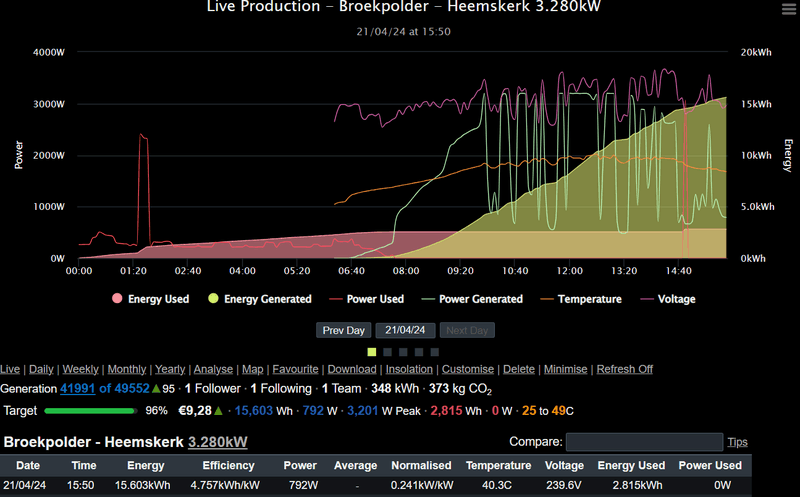
Task: Click the Download link
Action: click(x=351, y=369)
